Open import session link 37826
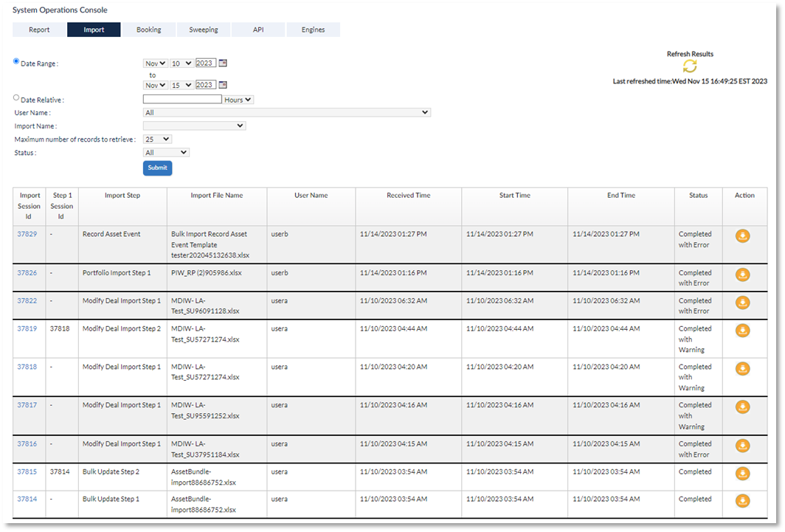This screenshot has width=785, height=532. (27, 273)
